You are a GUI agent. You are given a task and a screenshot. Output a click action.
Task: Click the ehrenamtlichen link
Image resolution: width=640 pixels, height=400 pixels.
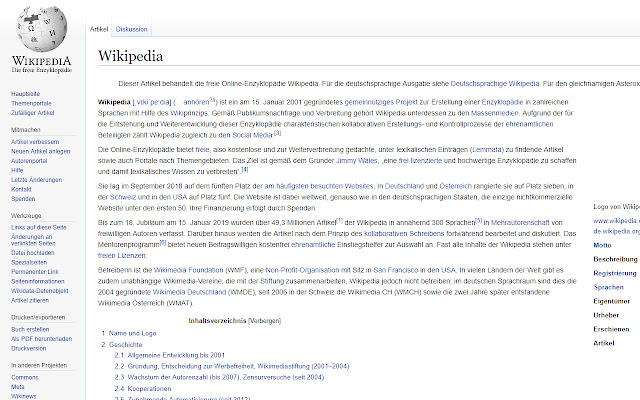pyautogui.click(x=529, y=124)
